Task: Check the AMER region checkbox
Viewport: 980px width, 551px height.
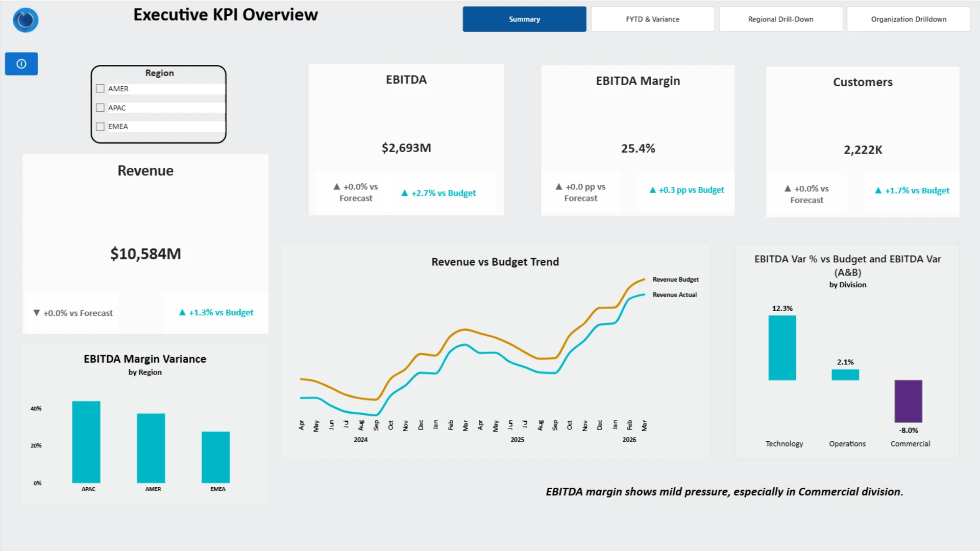Action: pyautogui.click(x=100, y=89)
